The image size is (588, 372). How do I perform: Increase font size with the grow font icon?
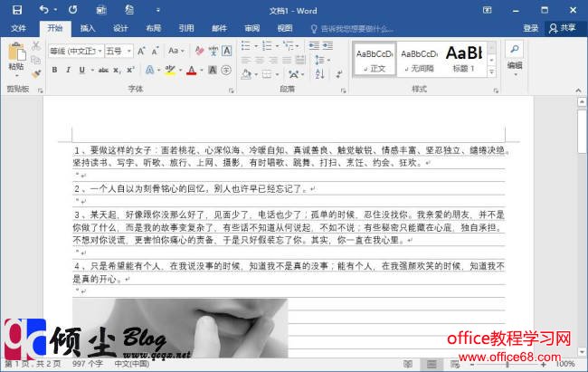[141, 51]
